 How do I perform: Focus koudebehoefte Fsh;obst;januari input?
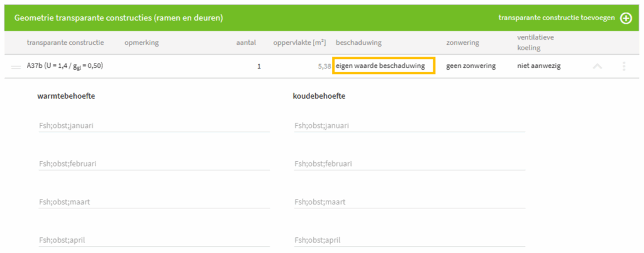coord(409,126)
